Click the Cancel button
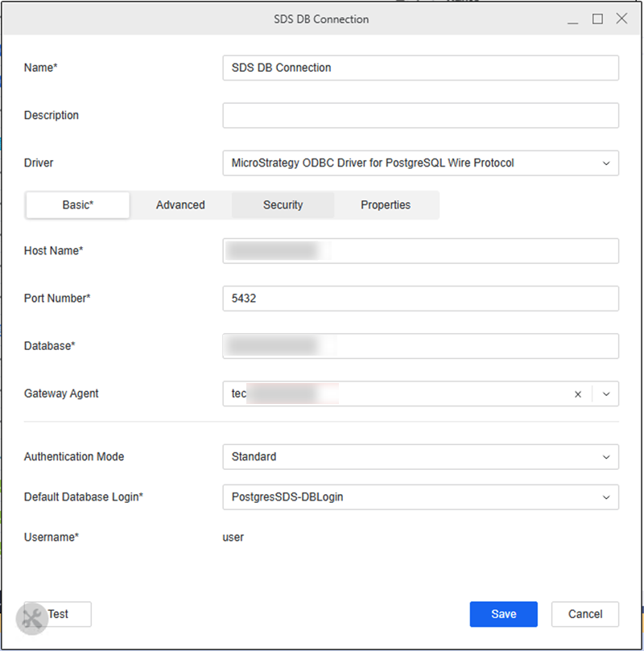The image size is (644, 651). pyautogui.click(x=584, y=614)
